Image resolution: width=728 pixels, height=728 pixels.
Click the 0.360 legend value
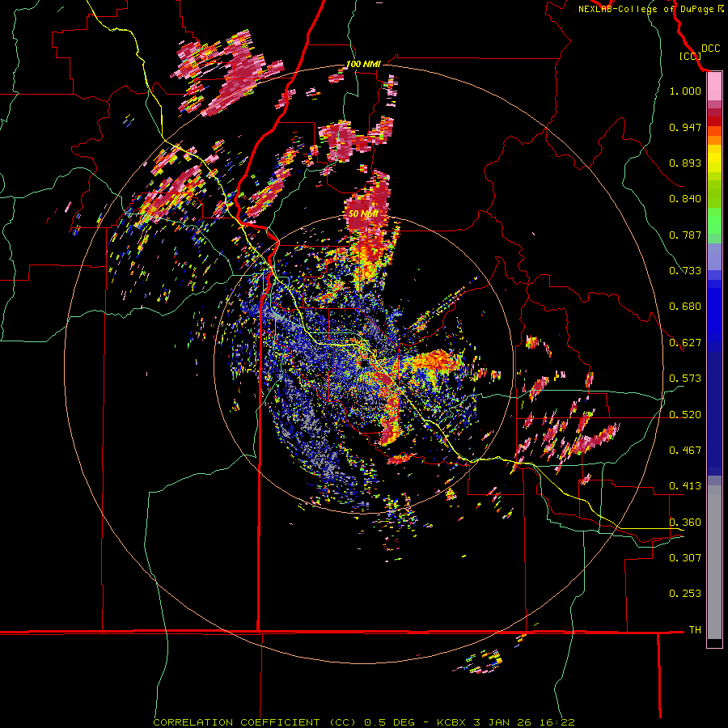pyautogui.click(x=685, y=522)
